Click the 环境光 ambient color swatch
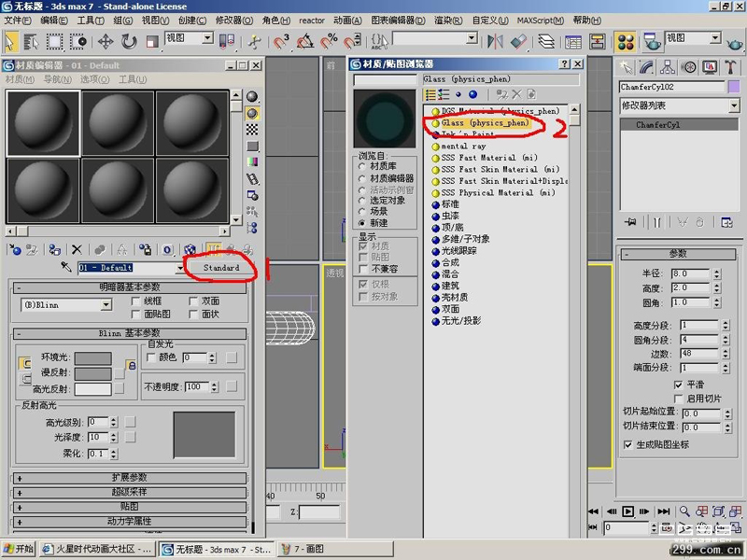747x560 pixels. [x=92, y=358]
